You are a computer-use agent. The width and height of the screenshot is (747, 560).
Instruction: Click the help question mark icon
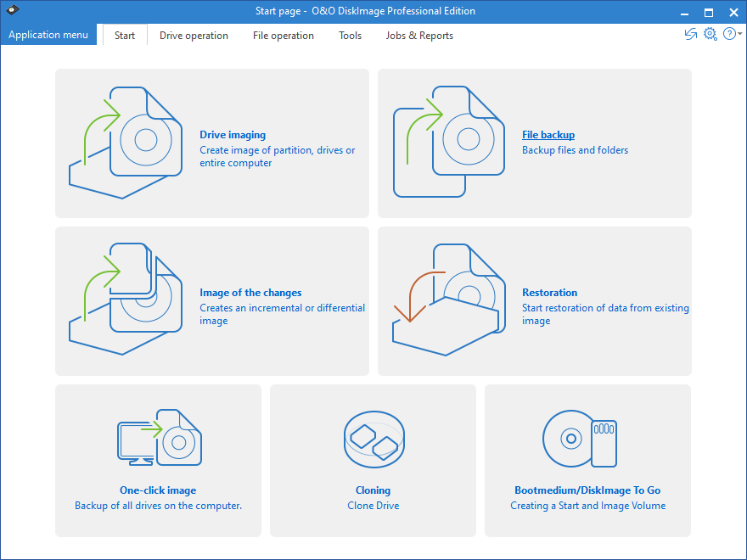[730, 34]
